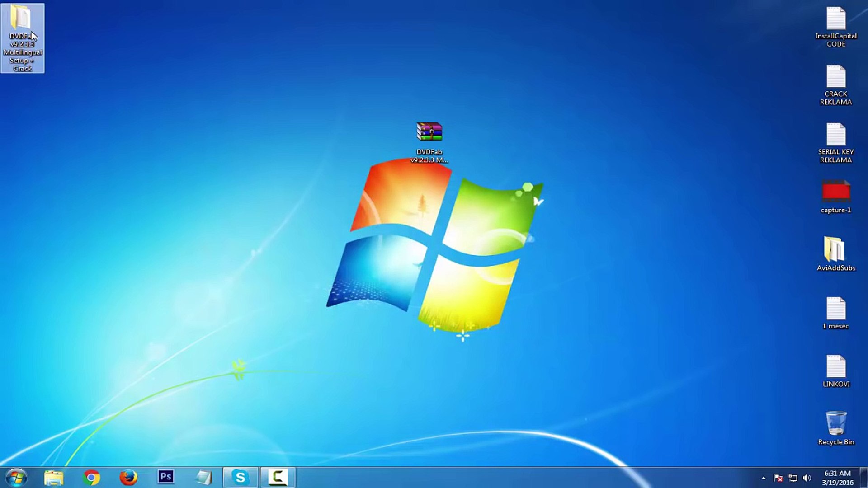This screenshot has width=868, height=488.
Task: Open the Windows Start menu
Action: [x=17, y=477]
